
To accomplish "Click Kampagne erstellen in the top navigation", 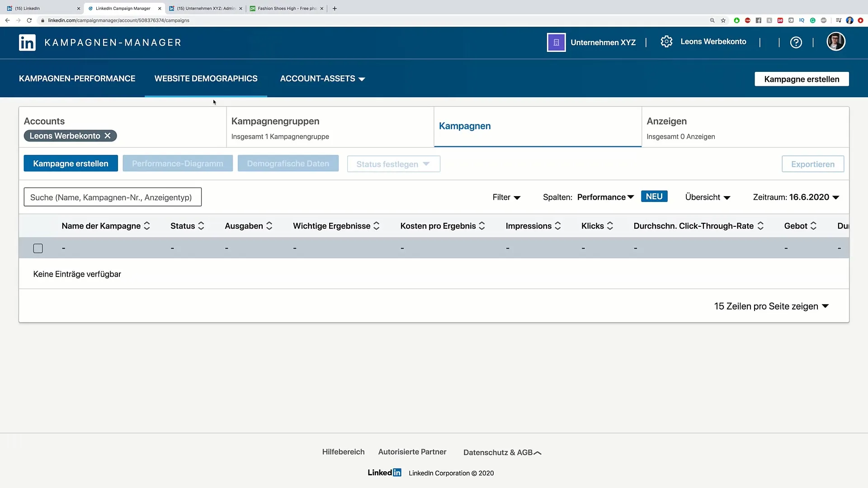I will pyautogui.click(x=802, y=79).
